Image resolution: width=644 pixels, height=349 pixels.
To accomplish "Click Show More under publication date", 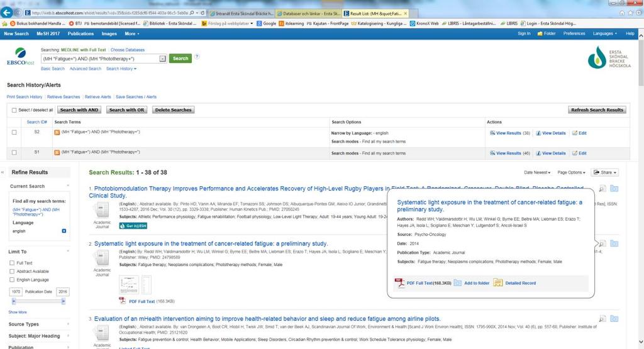I will (18, 312).
